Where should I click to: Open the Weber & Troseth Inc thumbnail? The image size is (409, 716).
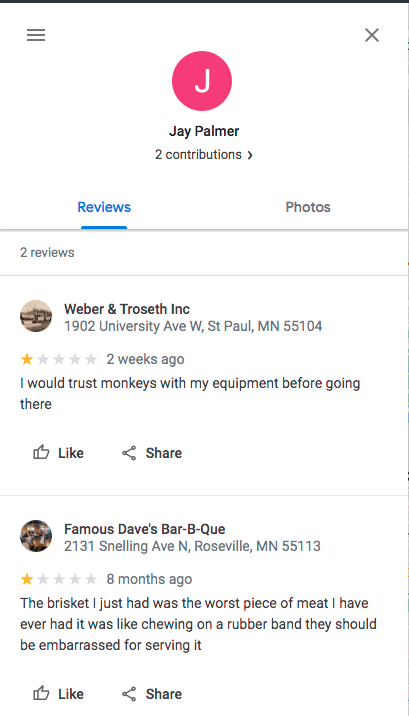[36, 316]
